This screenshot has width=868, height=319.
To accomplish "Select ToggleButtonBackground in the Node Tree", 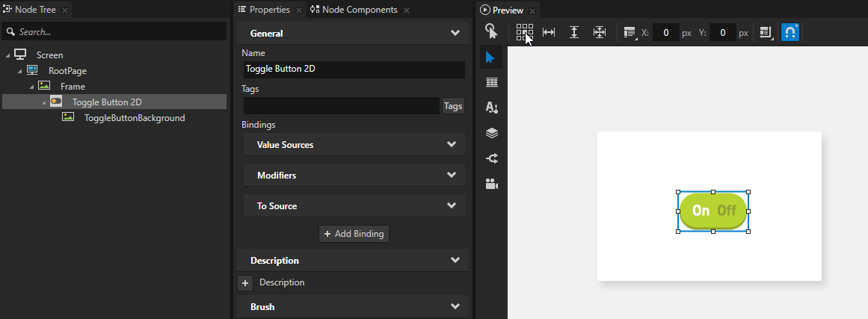I will click(134, 118).
